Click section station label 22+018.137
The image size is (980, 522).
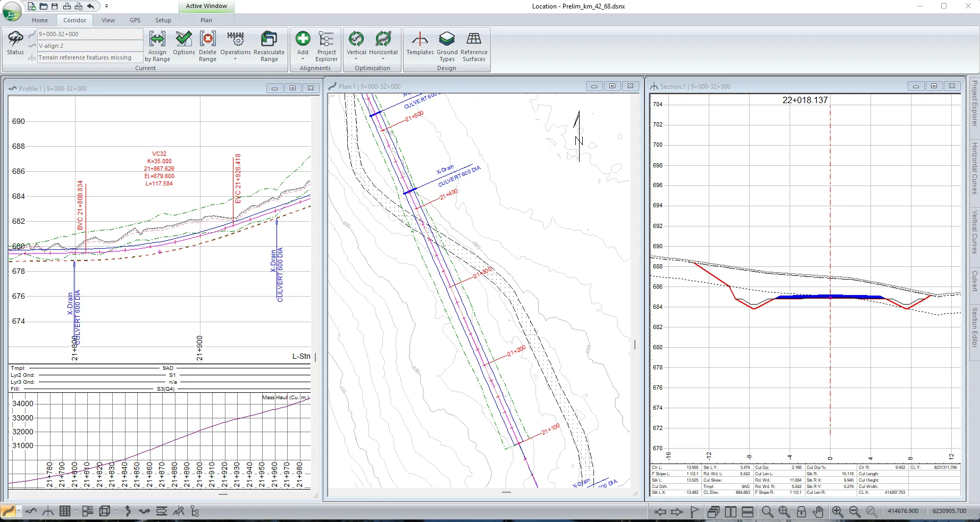(x=805, y=100)
